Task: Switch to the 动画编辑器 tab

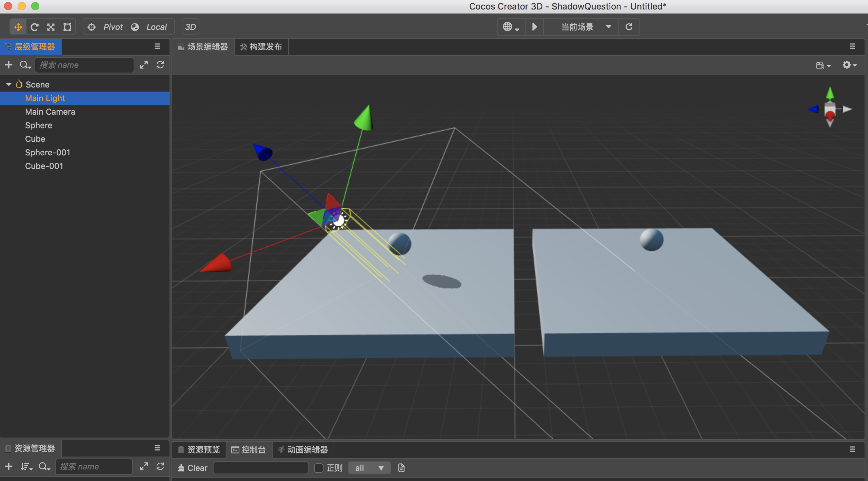Action: 303,449
